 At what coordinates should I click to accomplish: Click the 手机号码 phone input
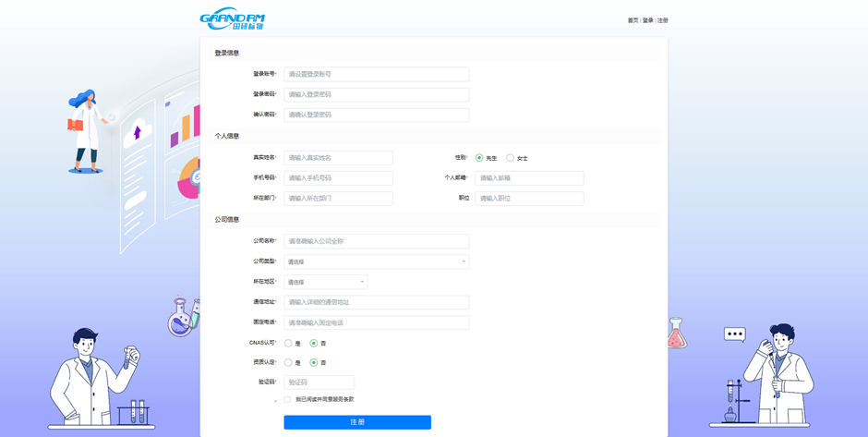pos(338,178)
